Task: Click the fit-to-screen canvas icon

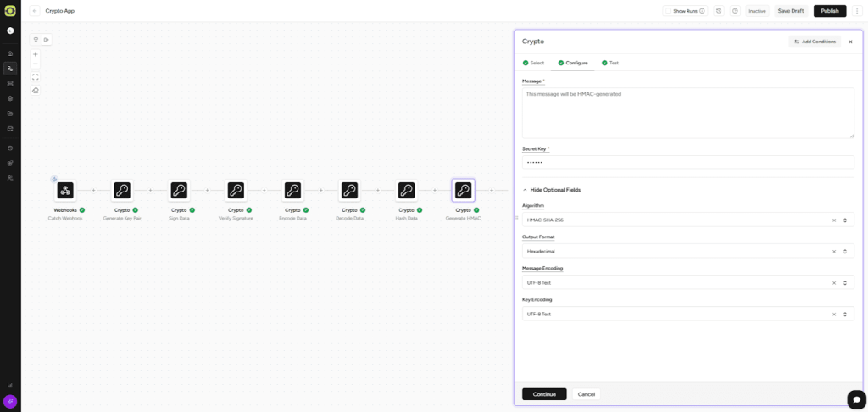Action: pyautogui.click(x=36, y=77)
